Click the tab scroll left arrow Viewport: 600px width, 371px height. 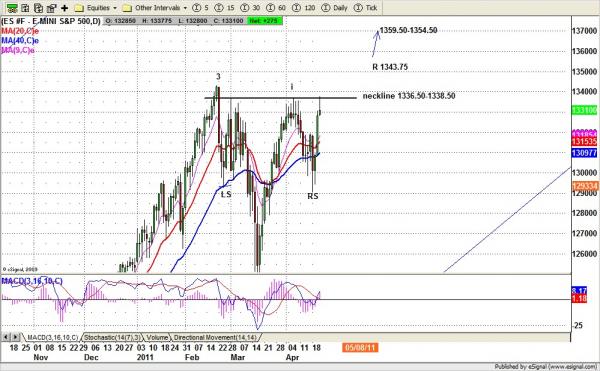point(6,337)
